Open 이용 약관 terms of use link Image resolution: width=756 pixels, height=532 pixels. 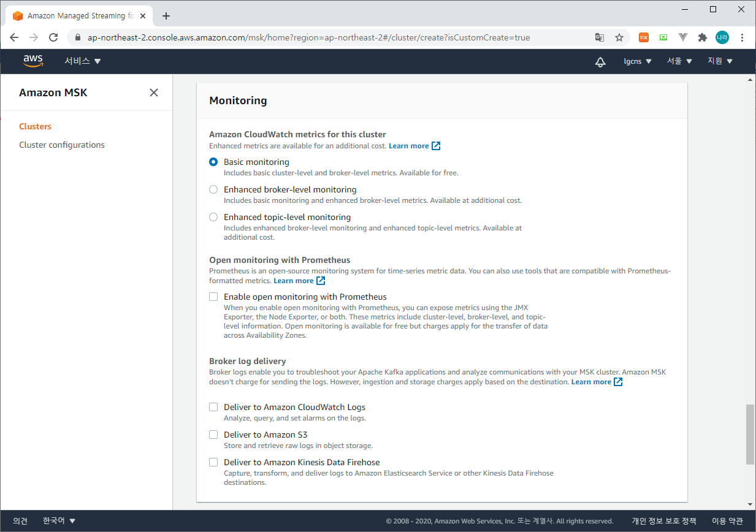[x=727, y=521]
